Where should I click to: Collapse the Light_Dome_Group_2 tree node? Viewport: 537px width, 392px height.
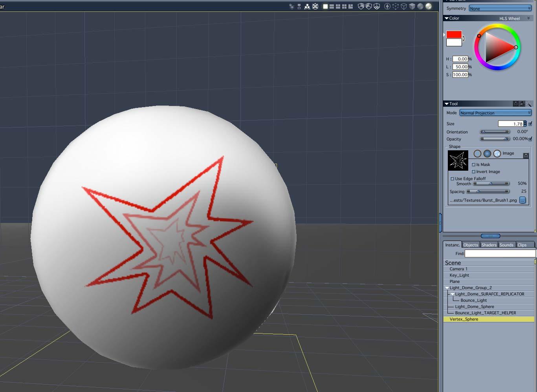coord(447,288)
